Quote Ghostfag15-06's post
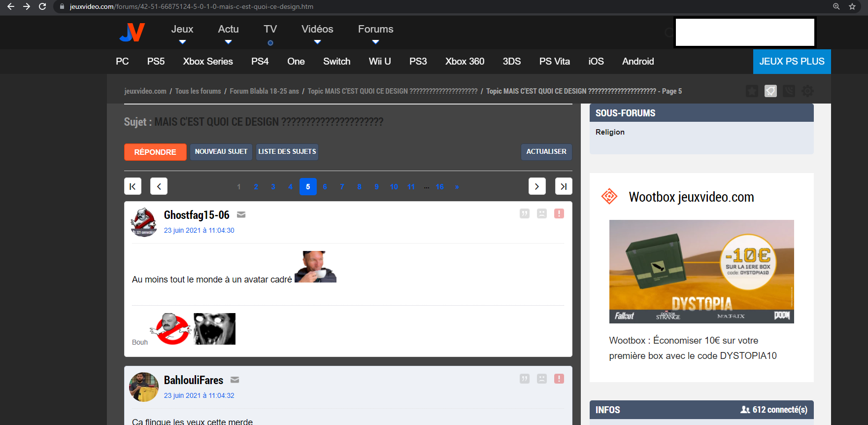 click(525, 213)
